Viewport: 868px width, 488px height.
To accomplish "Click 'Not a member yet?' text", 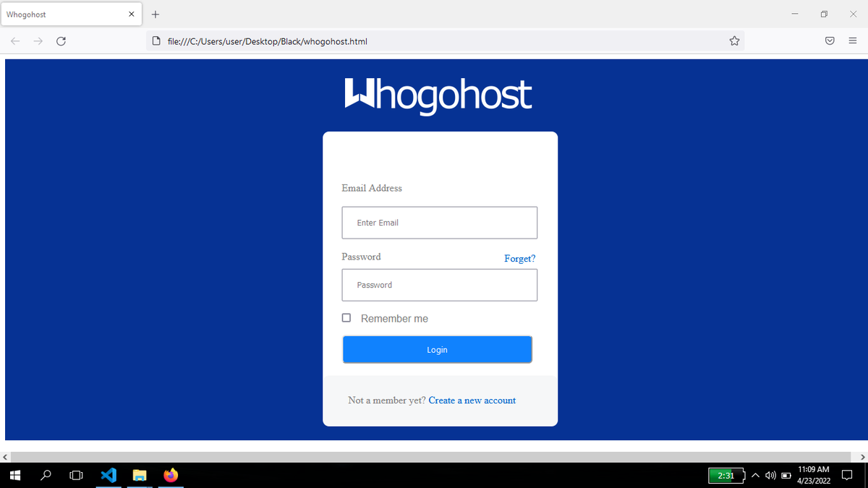I will [x=387, y=401].
